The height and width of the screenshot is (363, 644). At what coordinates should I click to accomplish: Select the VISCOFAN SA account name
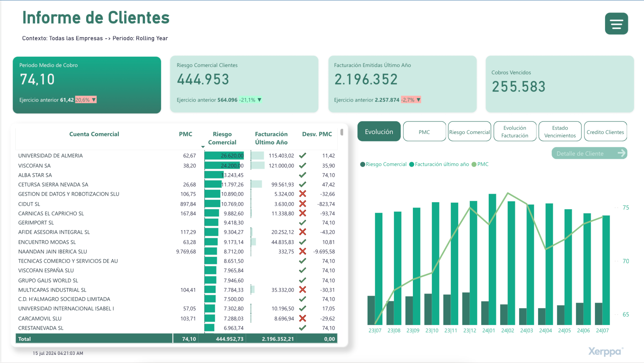34,165
